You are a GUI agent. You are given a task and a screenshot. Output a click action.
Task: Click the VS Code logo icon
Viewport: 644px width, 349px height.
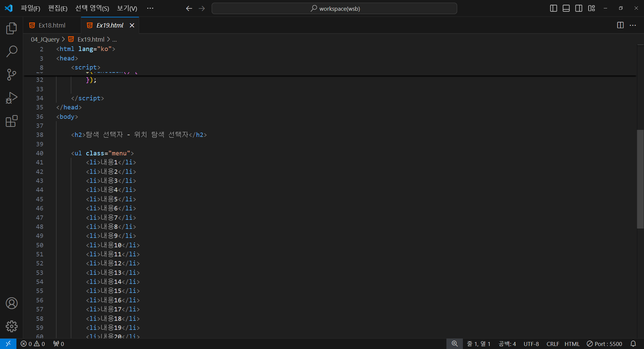8,8
